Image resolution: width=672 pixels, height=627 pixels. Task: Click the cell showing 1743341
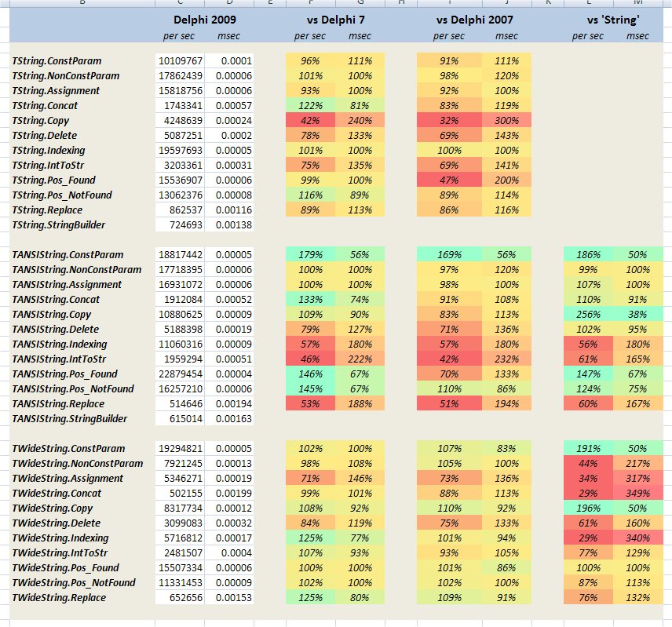(180, 105)
